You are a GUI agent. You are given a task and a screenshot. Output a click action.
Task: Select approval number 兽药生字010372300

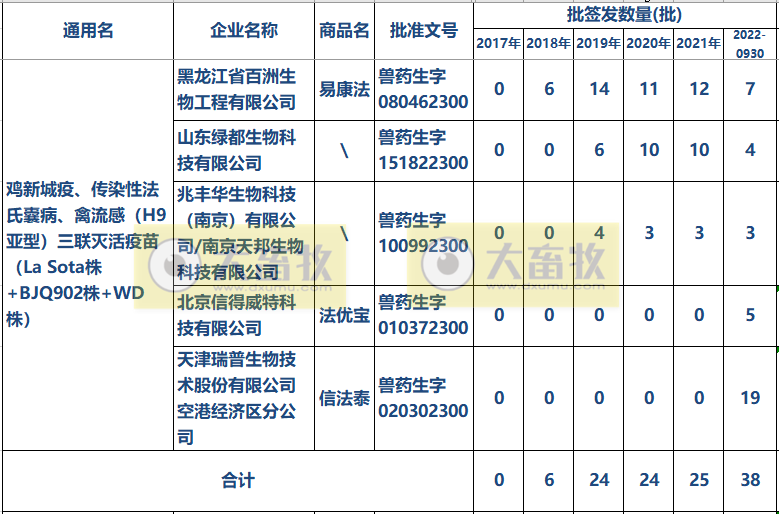click(x=424, y=315)
